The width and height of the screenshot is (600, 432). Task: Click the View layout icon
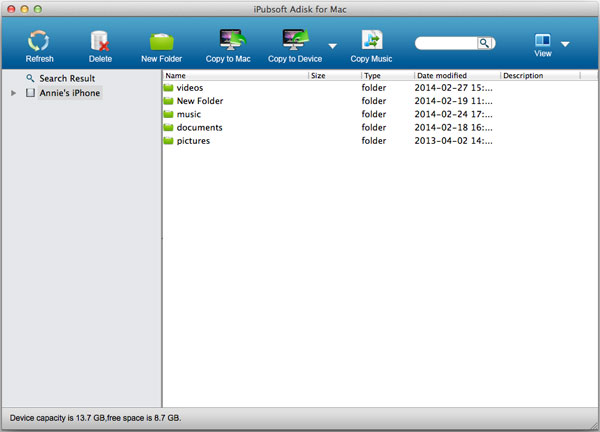(542, 41)
